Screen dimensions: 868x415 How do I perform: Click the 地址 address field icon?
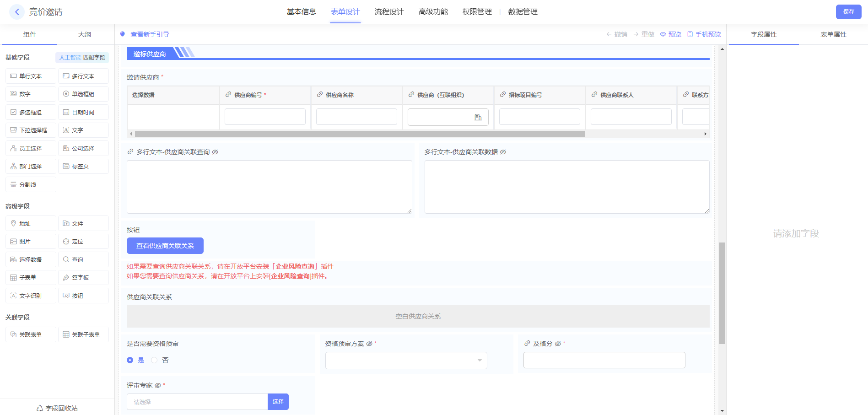tap(13, 223)
